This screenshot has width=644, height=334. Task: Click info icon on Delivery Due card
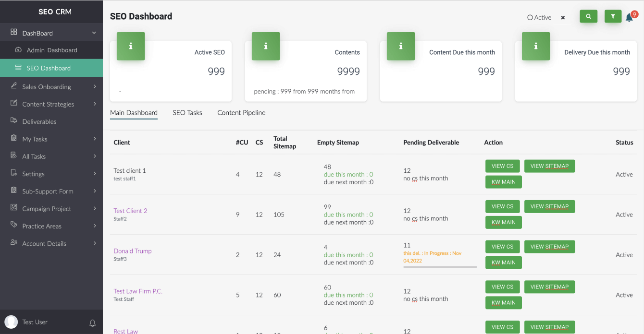[x=536, y=46]
